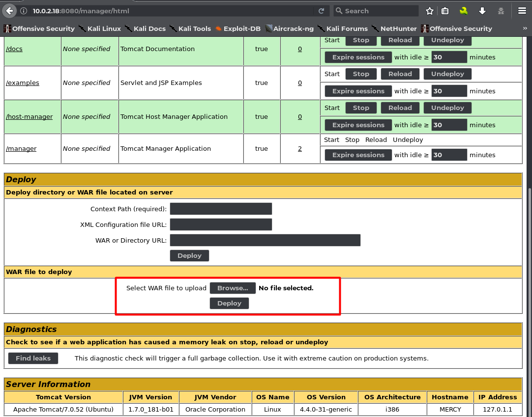This screenshot has width=532, height=417.
Task: Click Browse to select a WAR file
Action: 233,288
